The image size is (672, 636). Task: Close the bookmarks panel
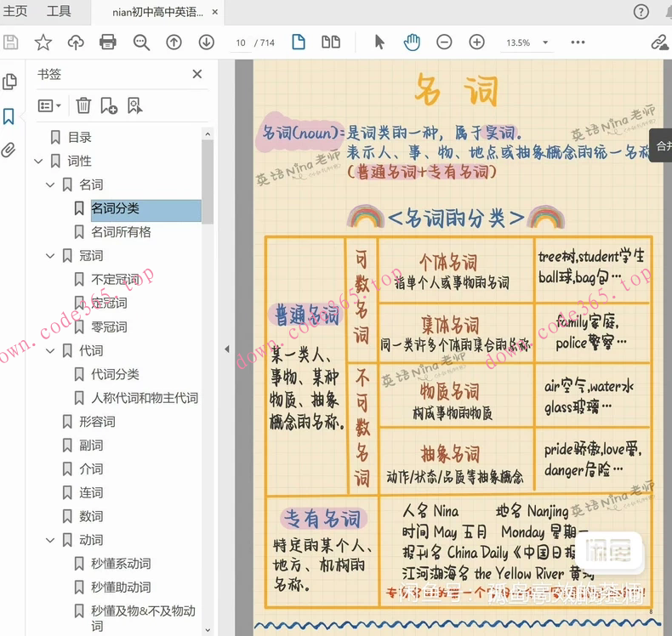(x=197, y=74)
